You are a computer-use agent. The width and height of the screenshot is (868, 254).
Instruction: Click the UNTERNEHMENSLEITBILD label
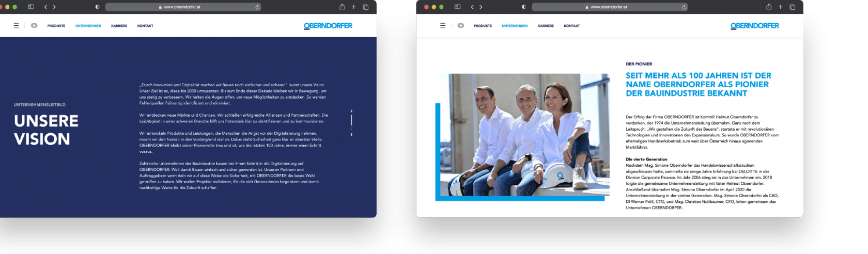[x=40, y=105]
